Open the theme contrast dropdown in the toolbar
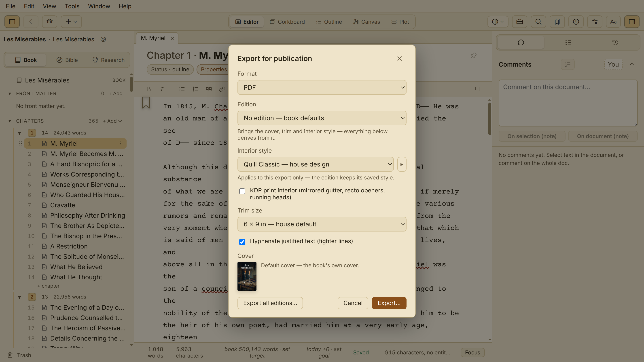Viewport: 644px width, 362px height. click(498, 22)
